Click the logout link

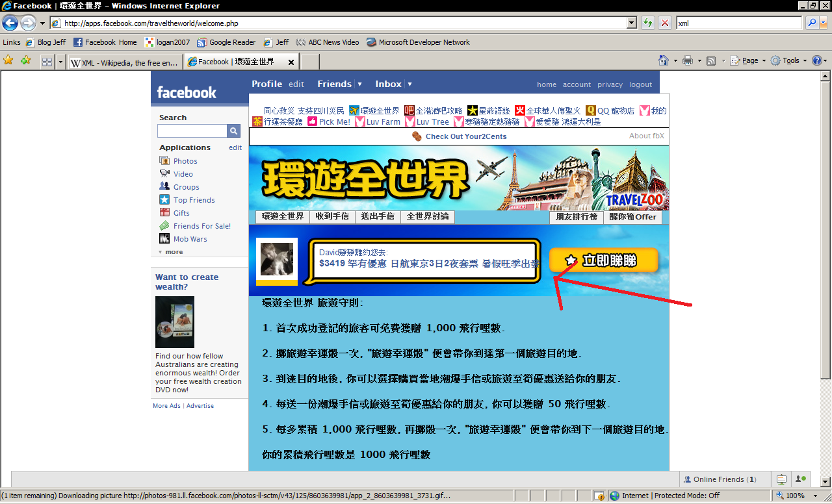(640, 85)
